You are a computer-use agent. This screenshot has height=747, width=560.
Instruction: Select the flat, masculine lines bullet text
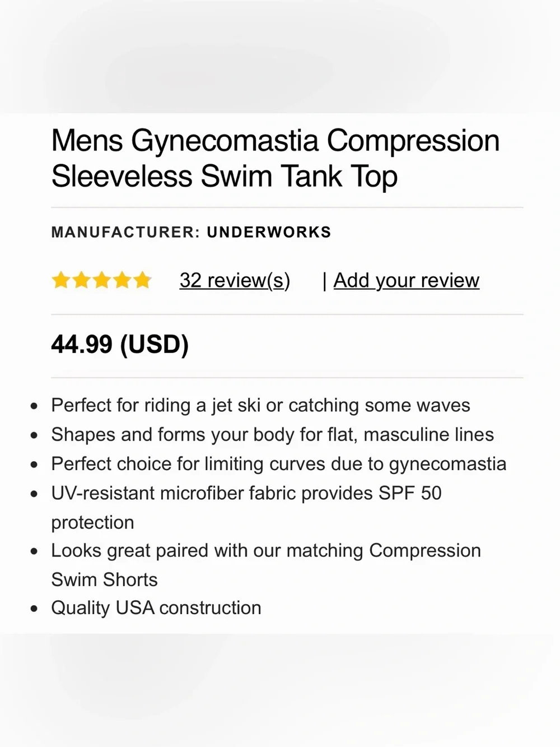273,434
